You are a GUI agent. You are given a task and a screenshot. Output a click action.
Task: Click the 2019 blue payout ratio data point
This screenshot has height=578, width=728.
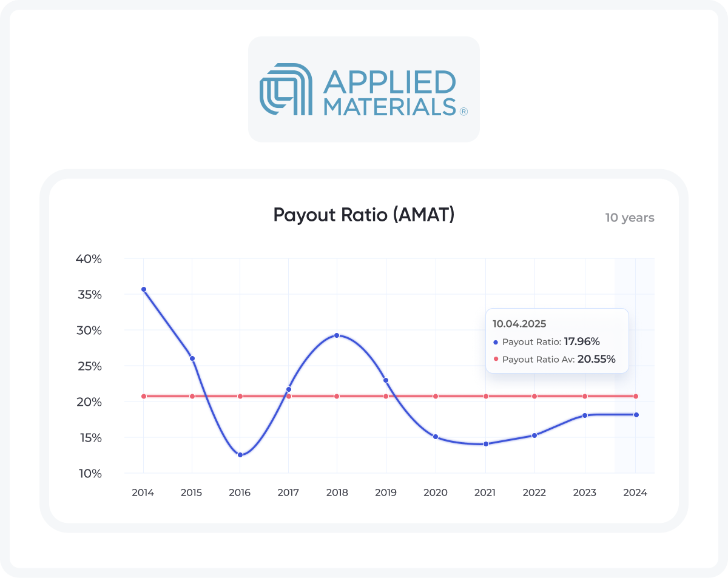(385, 380)
